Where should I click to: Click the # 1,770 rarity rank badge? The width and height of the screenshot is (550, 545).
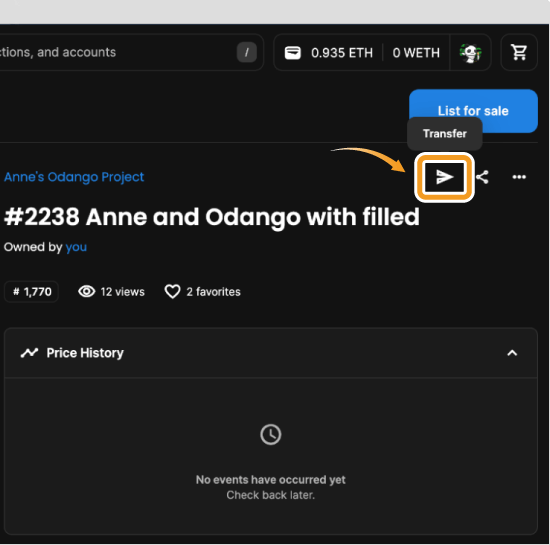(x=32, y=291)
